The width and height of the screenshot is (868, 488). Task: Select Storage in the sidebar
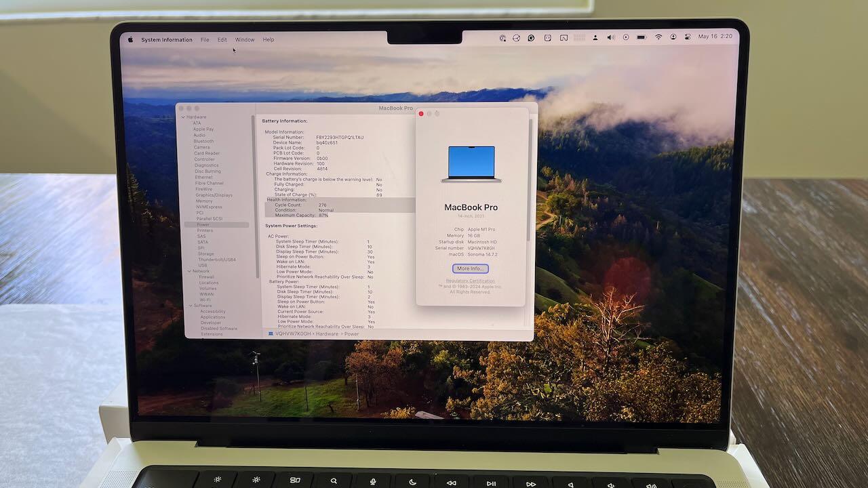[206, 254]
